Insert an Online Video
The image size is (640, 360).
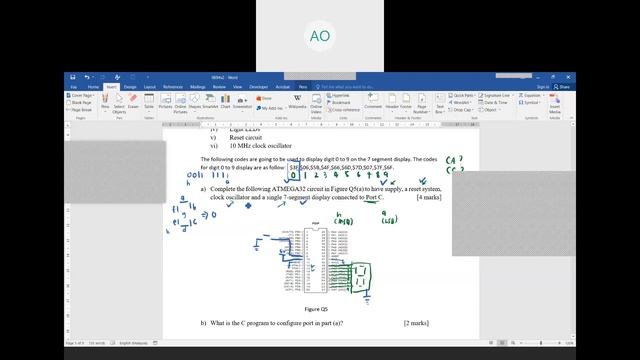click(x=316, y=103)
